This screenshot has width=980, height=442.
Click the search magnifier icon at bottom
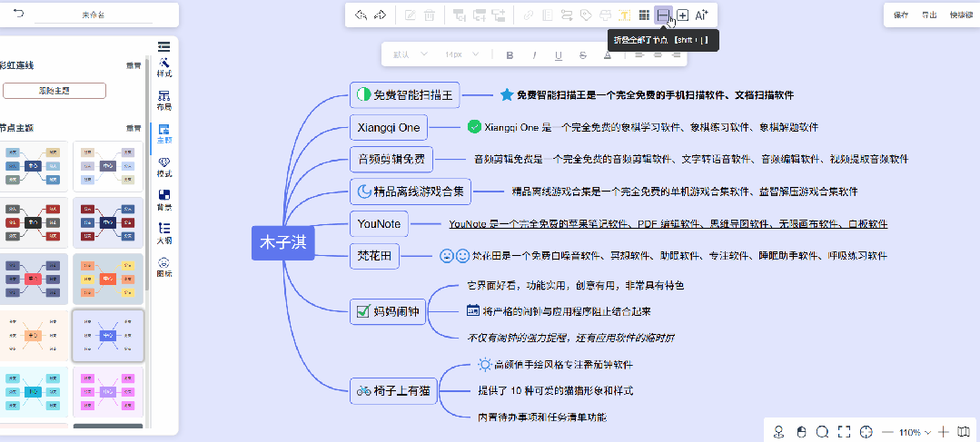tap(823, 431)
